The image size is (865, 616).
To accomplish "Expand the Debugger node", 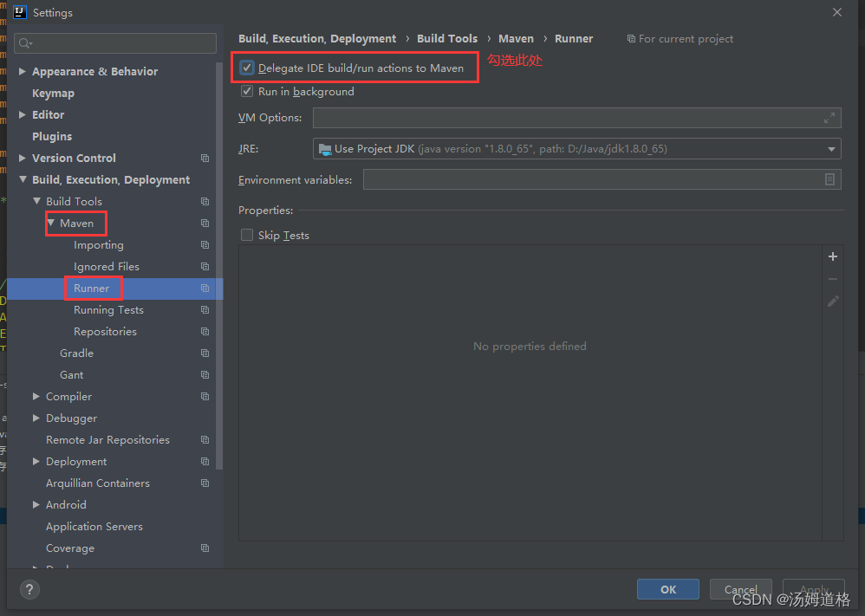I will [36, 418].
